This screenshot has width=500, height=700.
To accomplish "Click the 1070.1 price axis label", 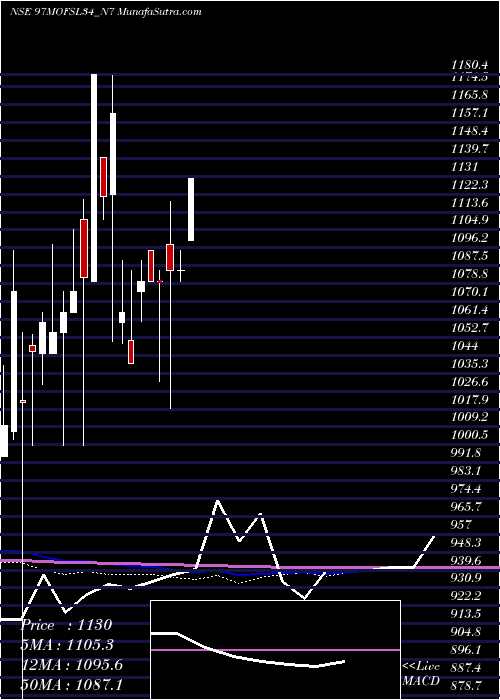I will pyautogui.click(x=469, y=292).
